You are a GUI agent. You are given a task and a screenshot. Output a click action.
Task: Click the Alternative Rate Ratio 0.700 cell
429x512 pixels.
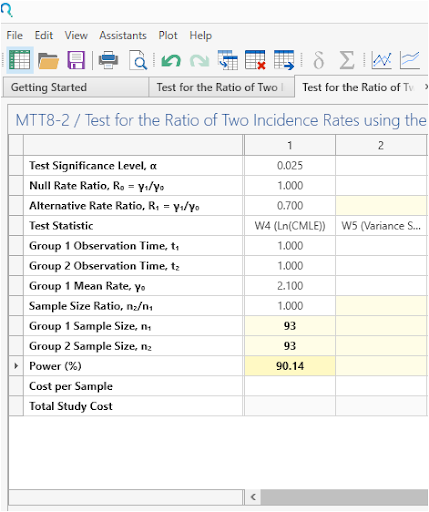tap(290, 206)
